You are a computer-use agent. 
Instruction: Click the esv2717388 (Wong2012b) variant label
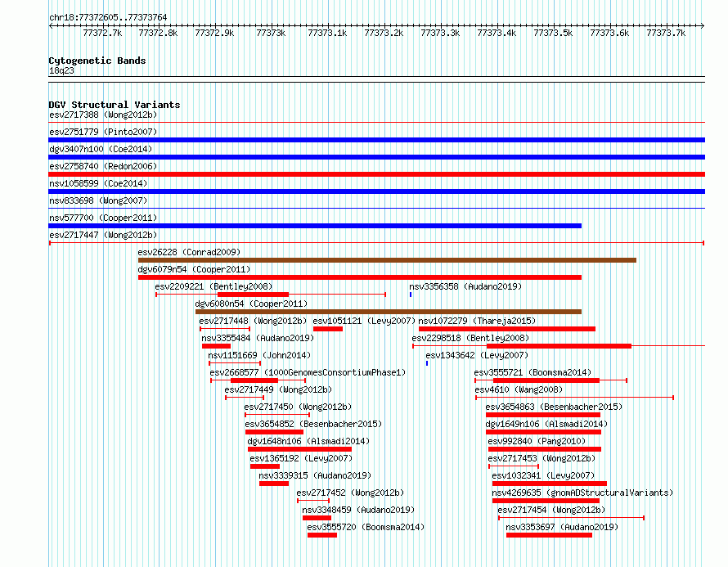pyautogui.click(x=103, y=115)
